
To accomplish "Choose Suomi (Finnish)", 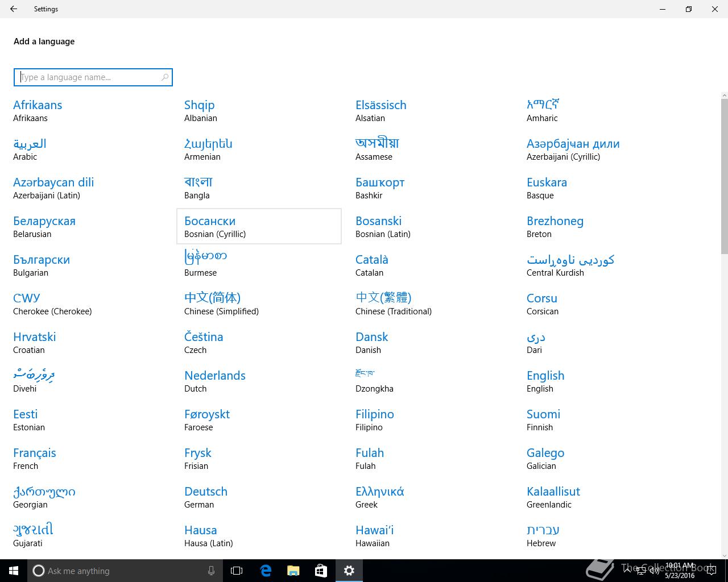I will (601, 419).
